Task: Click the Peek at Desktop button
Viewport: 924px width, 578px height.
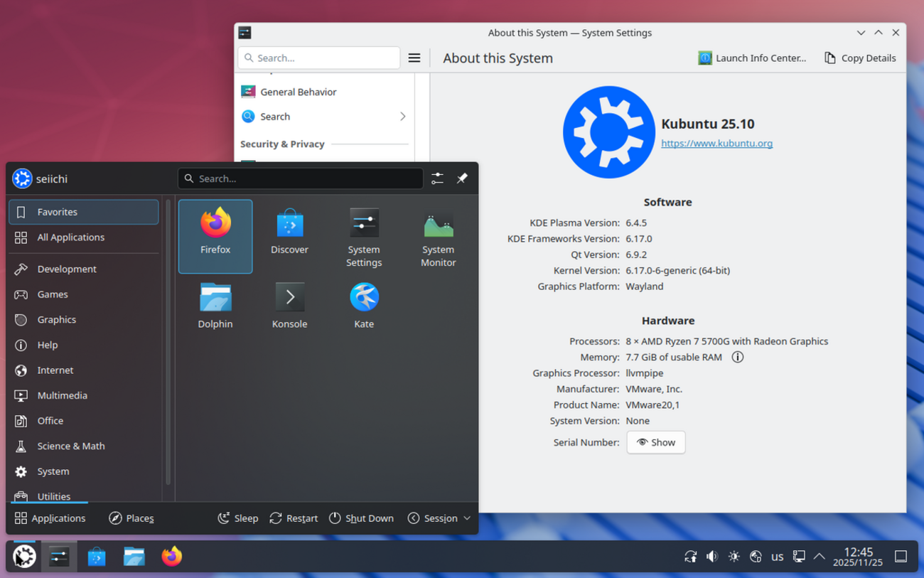Action: (901, 557)
